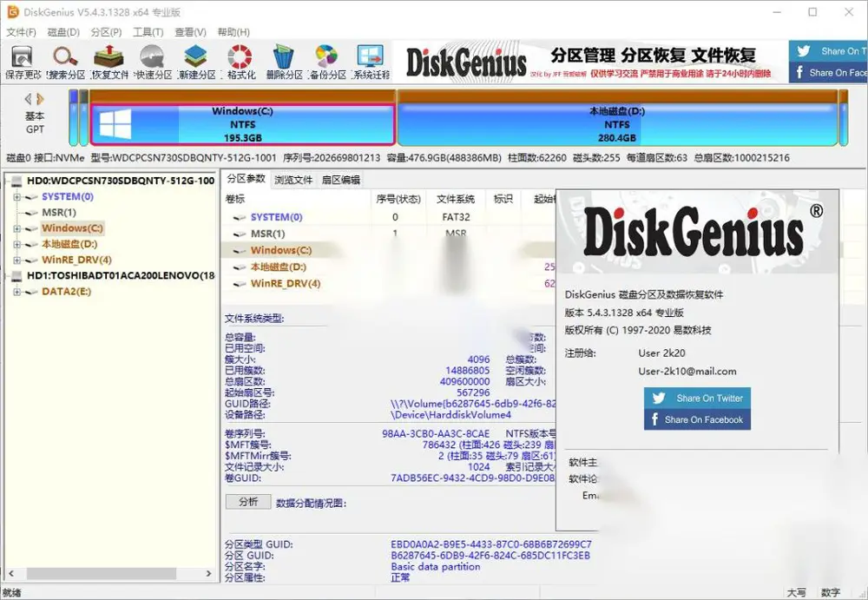The width and height of the screenshot is (868, 600).
Task: Expand the DATA2(E:) tree node
Action: pos(17,292)
